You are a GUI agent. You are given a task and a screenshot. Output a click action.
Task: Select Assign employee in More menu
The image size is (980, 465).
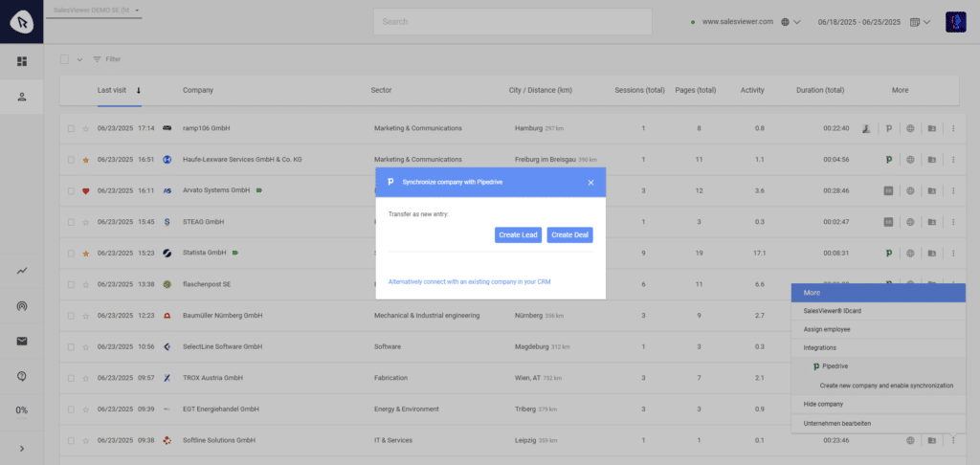(879, 329)
